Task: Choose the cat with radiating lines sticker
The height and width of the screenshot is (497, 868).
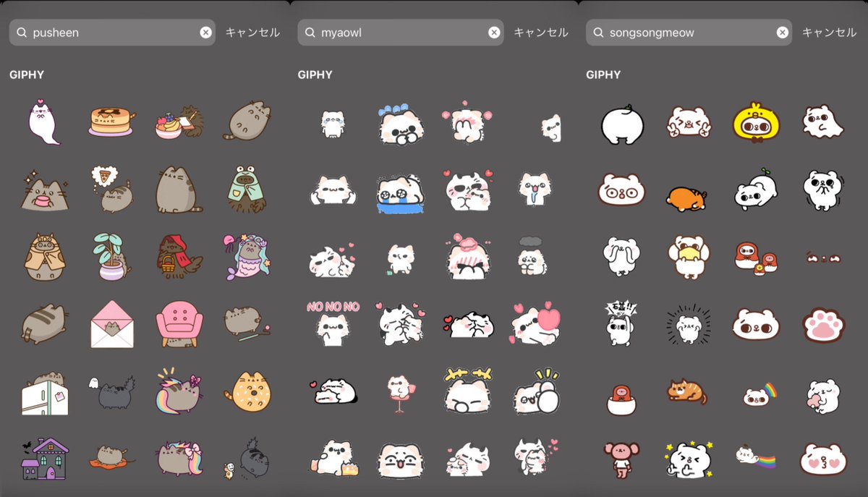Action: [687, 324]
